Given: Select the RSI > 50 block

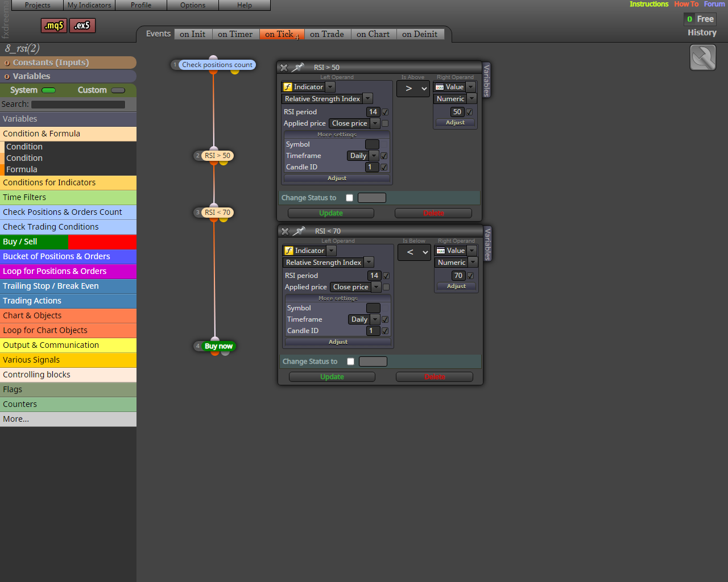Looking at the screenshot, I should coord(218,156).
